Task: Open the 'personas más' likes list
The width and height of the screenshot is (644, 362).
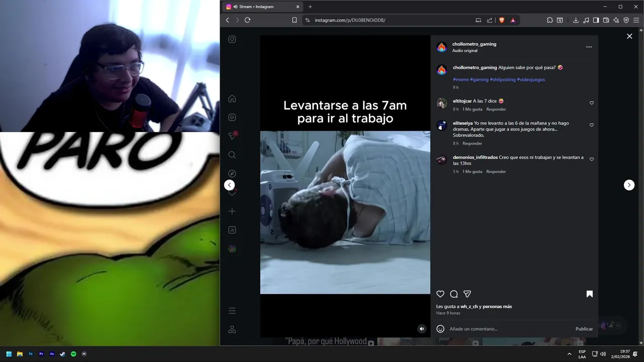Action: [x=497, y=306]
